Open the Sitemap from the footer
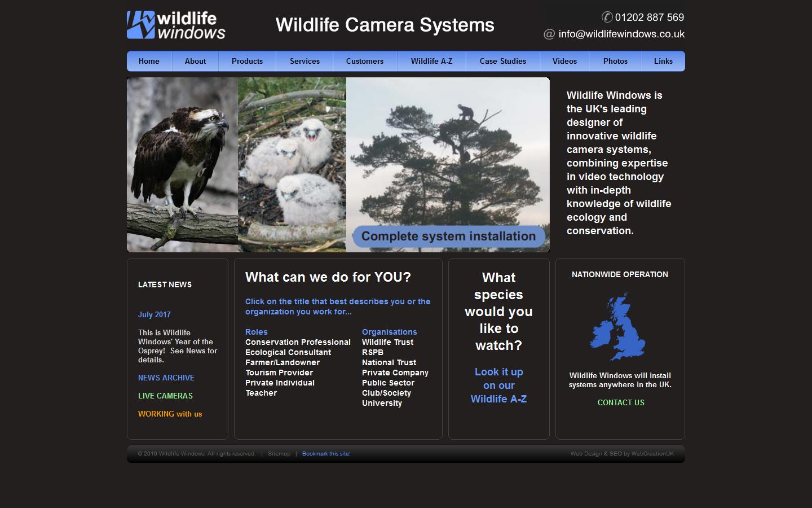Image resolution: width=812 pixels, height=508 pixels. (x=279, y=453)
